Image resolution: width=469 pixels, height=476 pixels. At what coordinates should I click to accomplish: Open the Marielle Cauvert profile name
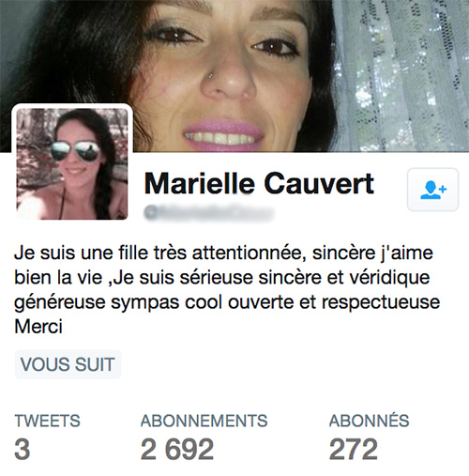259,184
